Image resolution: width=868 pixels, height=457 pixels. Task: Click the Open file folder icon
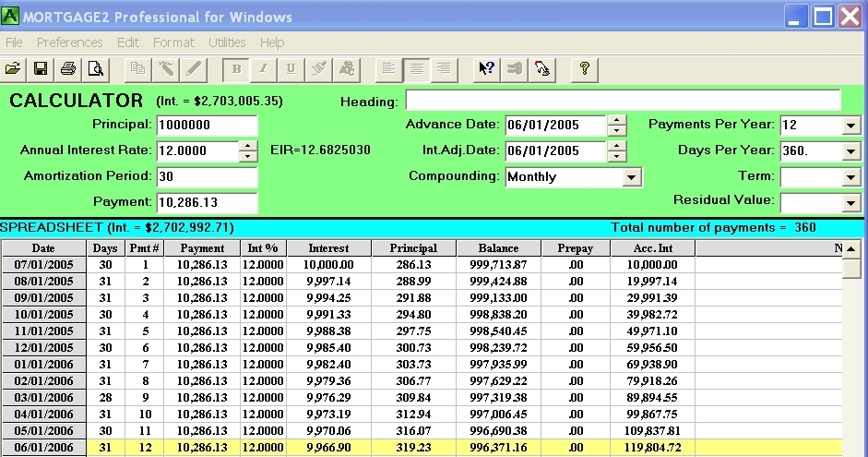pos(14,68)
